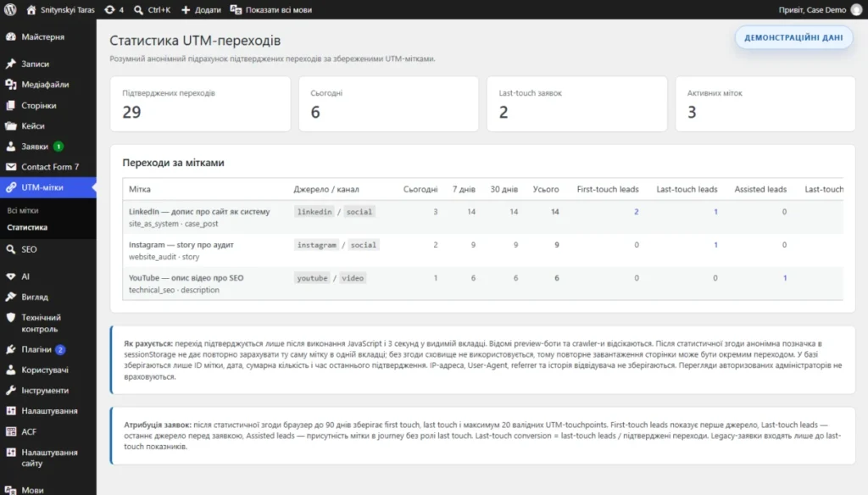
Task: Click the Last-touch заявок card showing 2
Action: click(576, 104)
